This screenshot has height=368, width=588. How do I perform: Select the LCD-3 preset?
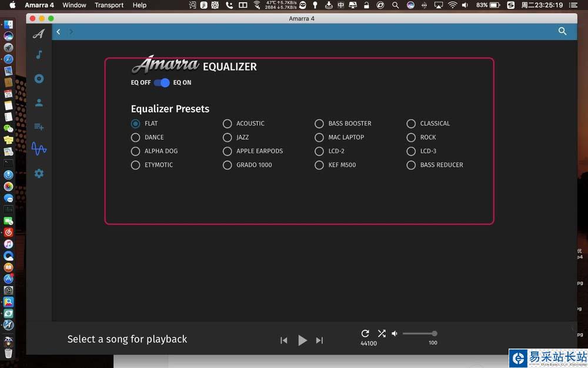411,151
